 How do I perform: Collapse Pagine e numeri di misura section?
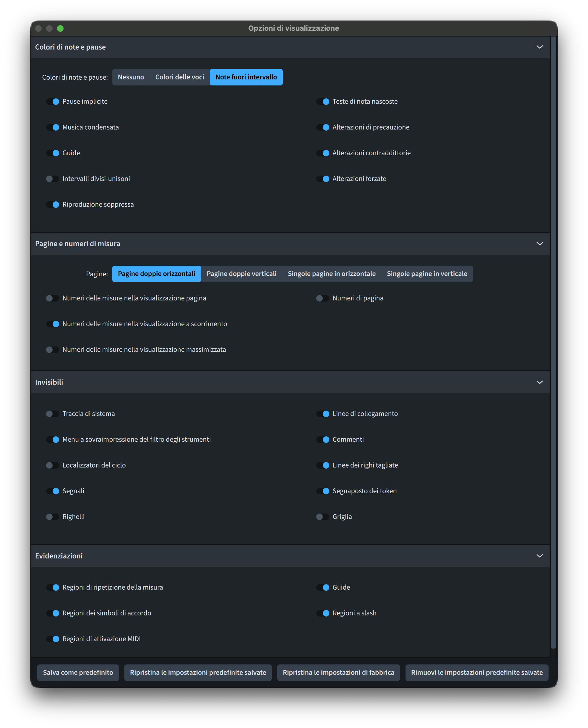(x=540, y=244)
